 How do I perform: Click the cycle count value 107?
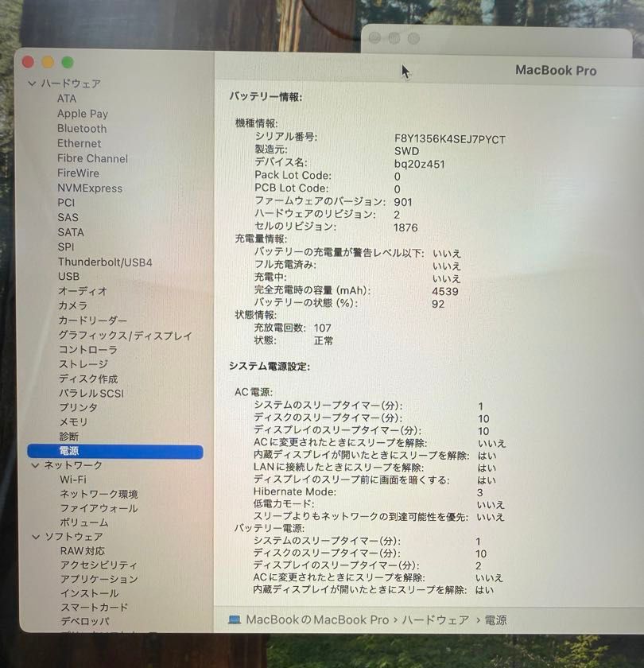pyautogui.click(x=323, y=328)
